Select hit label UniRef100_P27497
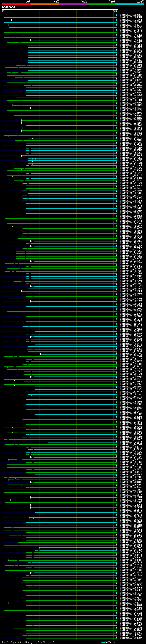The height and width of the screenshot is (644, 146). point(131,83)
